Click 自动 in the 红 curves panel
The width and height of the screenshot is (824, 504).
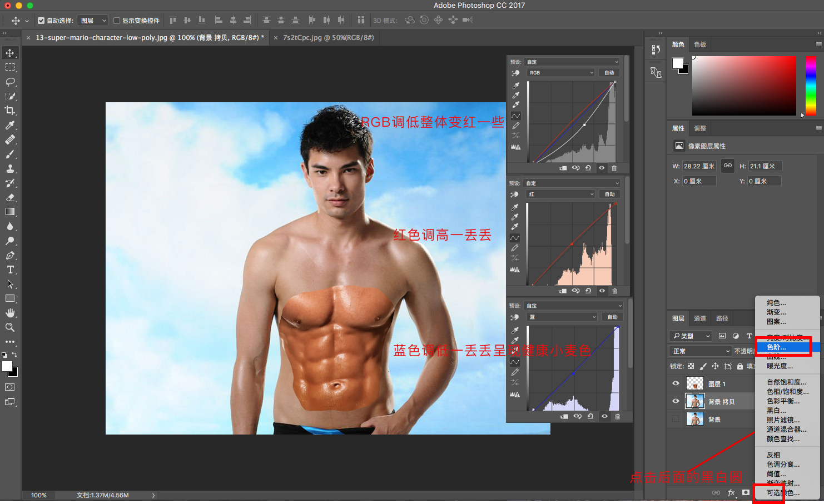tap(609, 194)
